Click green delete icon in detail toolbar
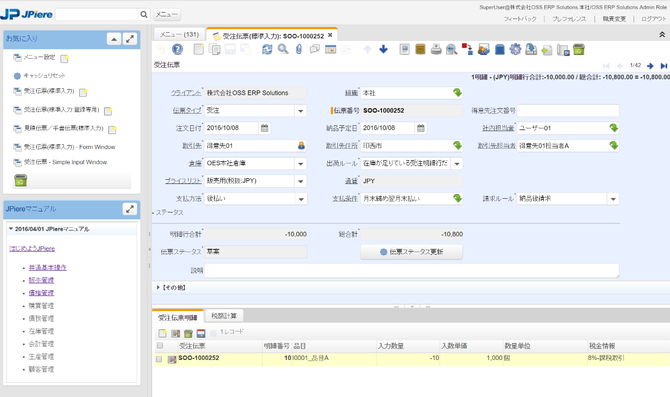The image size is (670, 397). [188, 333]
